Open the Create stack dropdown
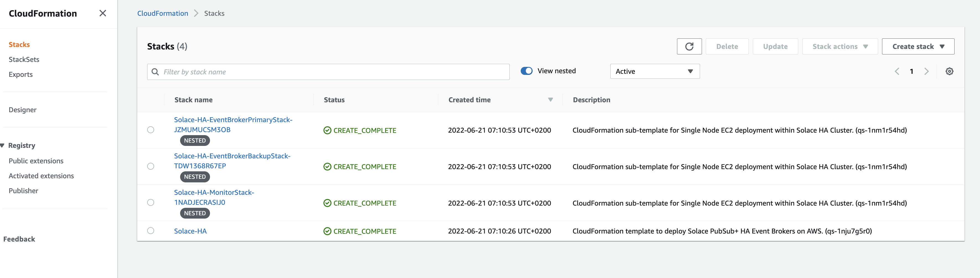This screenshot has height=278, width=980. click(x=917, y=46)
